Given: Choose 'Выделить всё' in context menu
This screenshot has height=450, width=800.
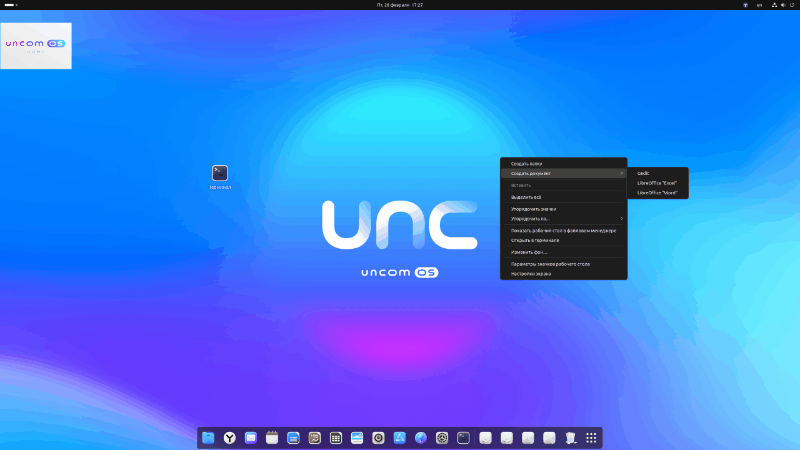Looking at the screenshot, I should tap(563, 197).
